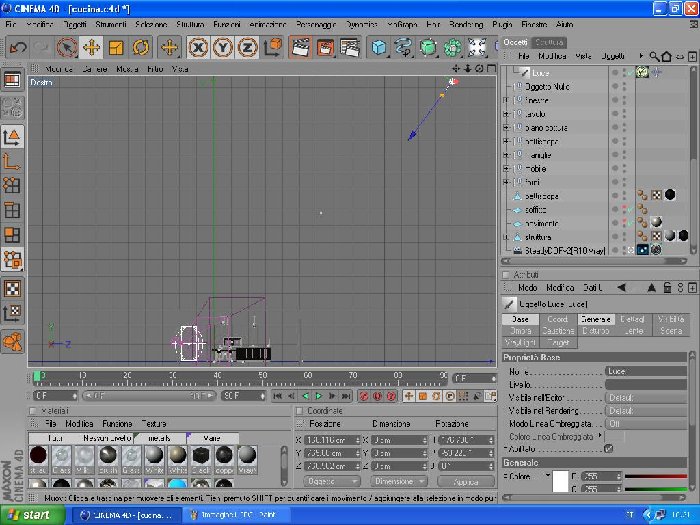Viewport: 700px width, 525px height.
Task: Toggle the X axis lock
Action: 198,47
